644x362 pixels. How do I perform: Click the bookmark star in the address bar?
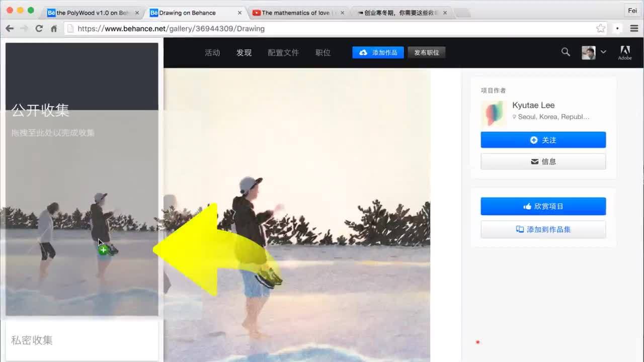(x=601, y=28)
